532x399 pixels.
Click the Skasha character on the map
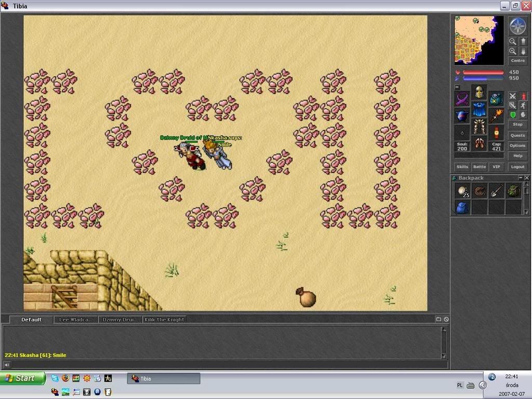(x=218, y=155)
